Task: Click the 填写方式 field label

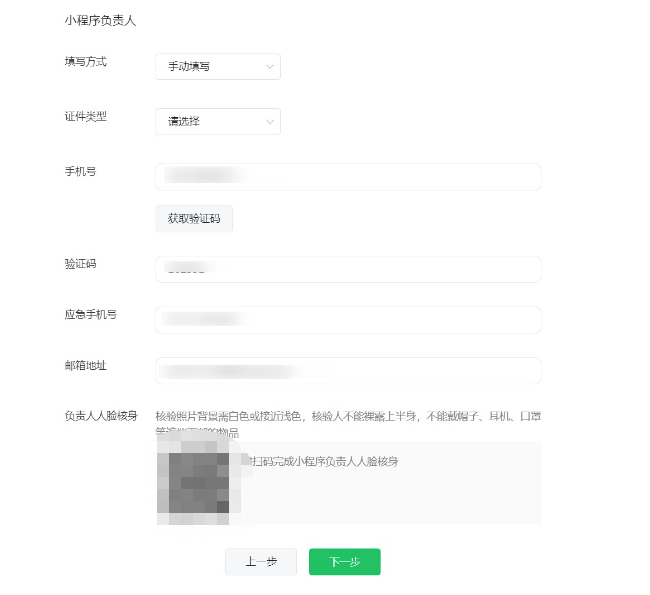Action: coord(86,62)
